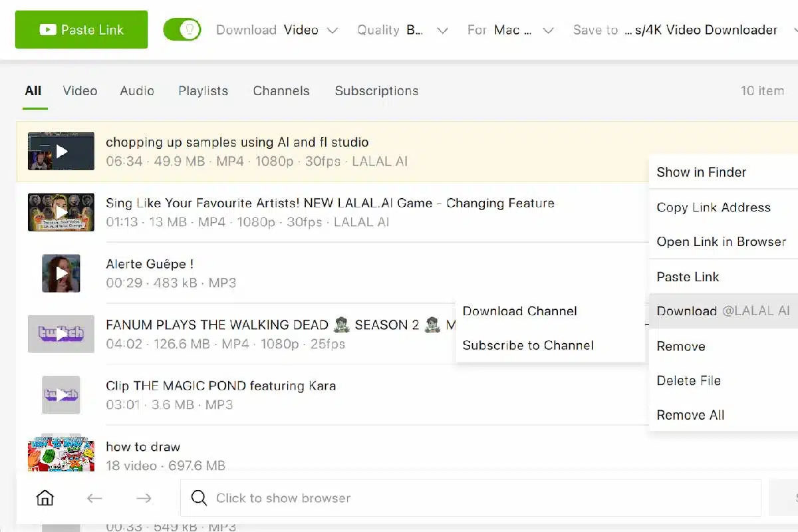Click the '10 item' count label
Viewport: 798px width, 532px height.
[763, 91]
